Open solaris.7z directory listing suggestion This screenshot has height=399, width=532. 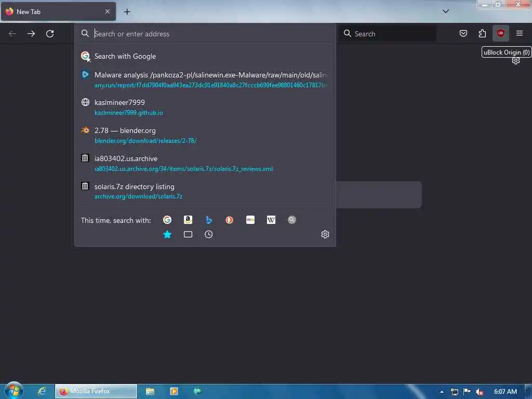[205, 191]
